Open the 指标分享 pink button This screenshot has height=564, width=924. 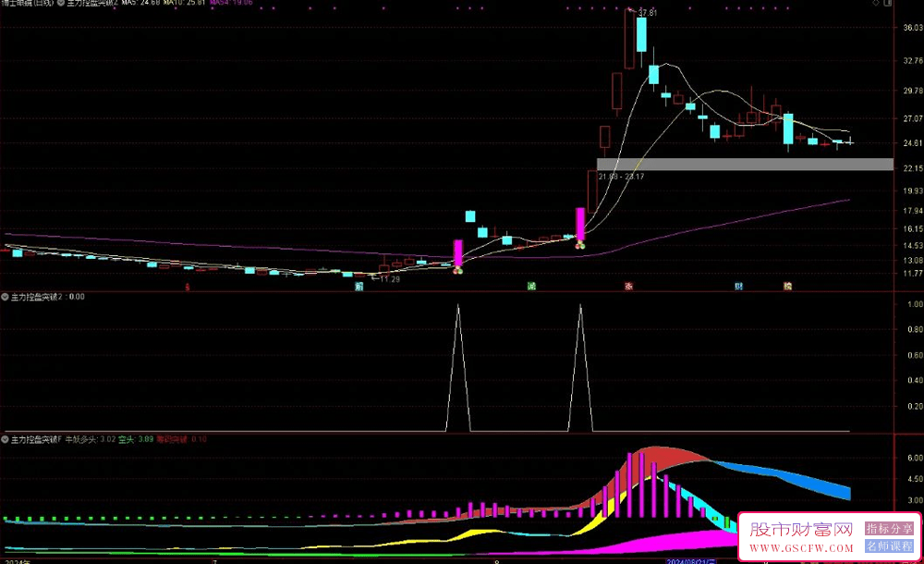click(888, 530)
